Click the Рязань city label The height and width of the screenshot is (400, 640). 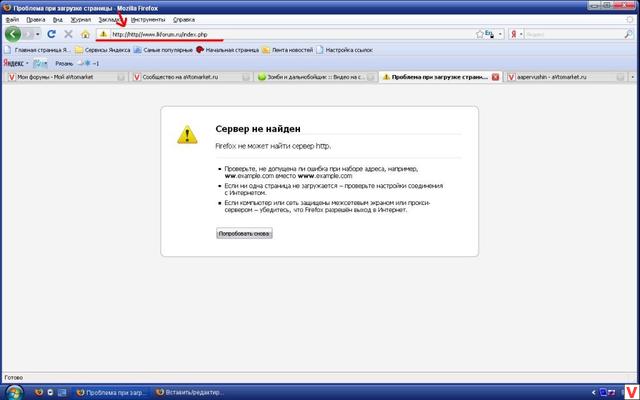(x=64, y=64)
